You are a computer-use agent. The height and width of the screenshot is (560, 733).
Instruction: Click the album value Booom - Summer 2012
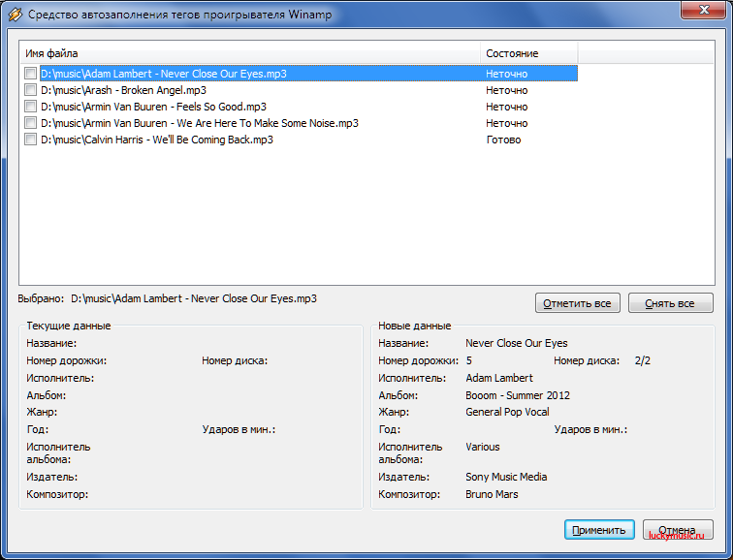(x=518, y=395)
